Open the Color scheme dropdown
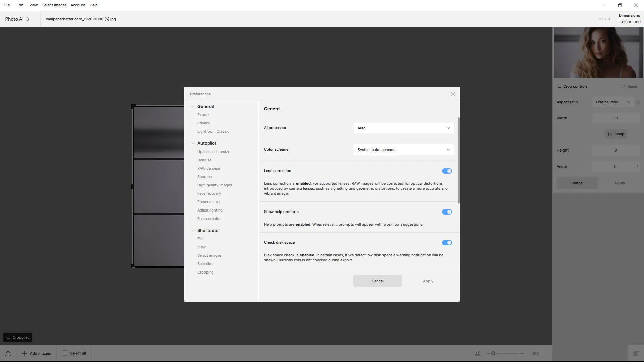The height and width of the screenshot is (362, 644). coord(404,150)
